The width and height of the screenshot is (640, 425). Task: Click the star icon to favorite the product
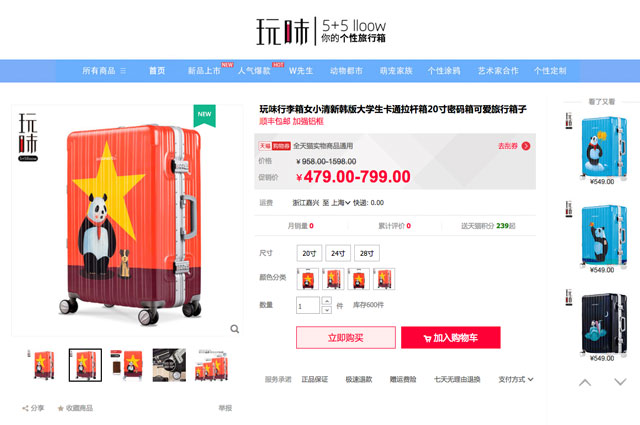pos(60,408)
